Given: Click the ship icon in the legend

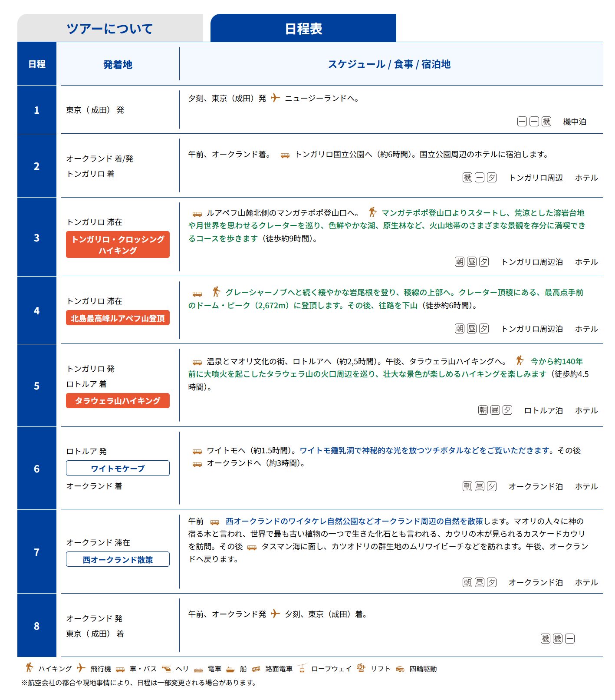Looking at the screenshot, I should pos(230,669).
